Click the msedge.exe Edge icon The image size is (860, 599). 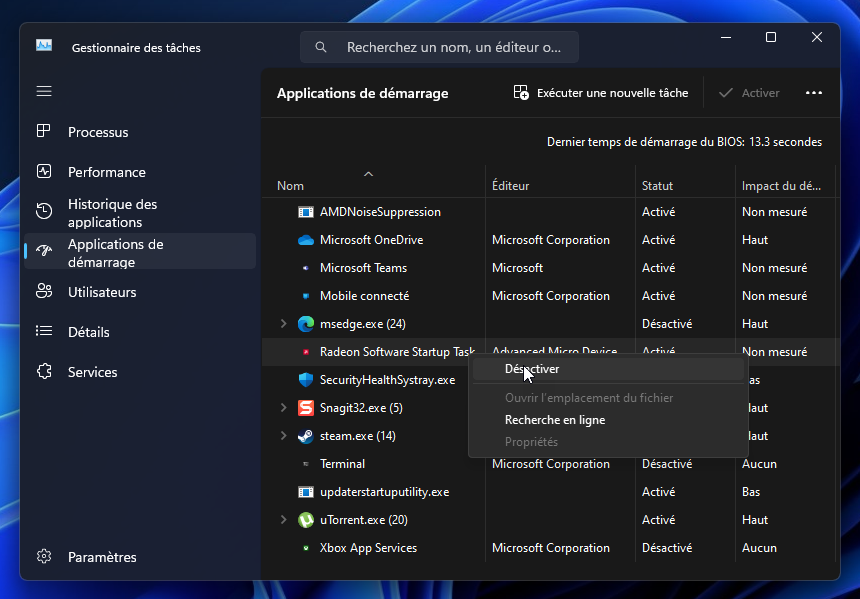click(305, 324)
